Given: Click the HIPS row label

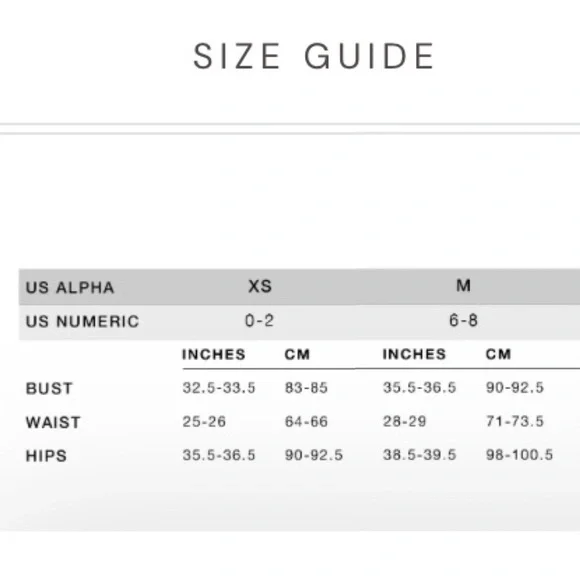Looking at the screenshot, I should (46, 456).
